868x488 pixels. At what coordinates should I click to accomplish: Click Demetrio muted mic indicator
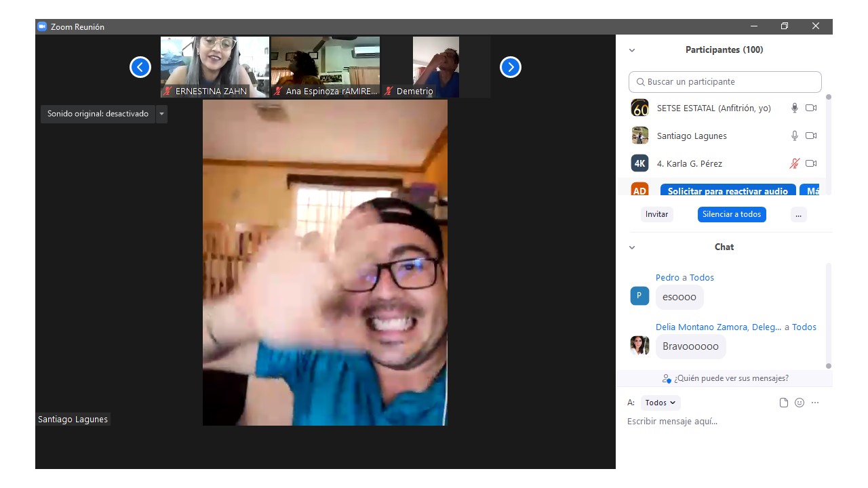click(389, 91)
